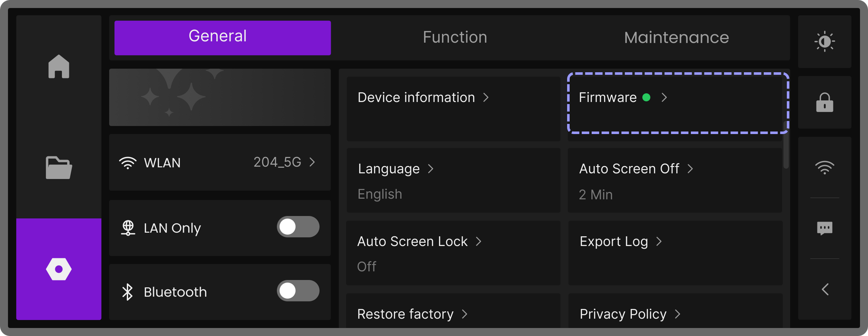Open the file folder icon in sidebar
Screen dimensions: 868x336
tap(58, 168)
